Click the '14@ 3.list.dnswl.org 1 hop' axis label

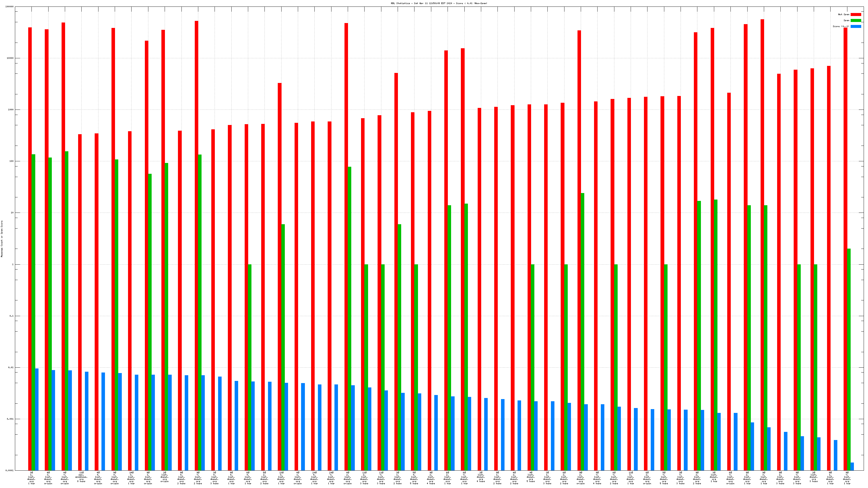[x=131, y=478]
